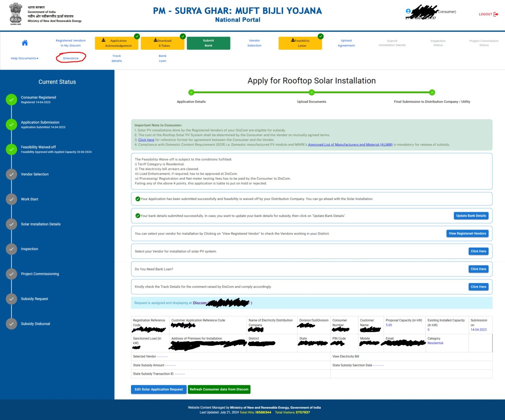Click Here for Select your Vendor
505x420 pixels.
pos(478,251)
